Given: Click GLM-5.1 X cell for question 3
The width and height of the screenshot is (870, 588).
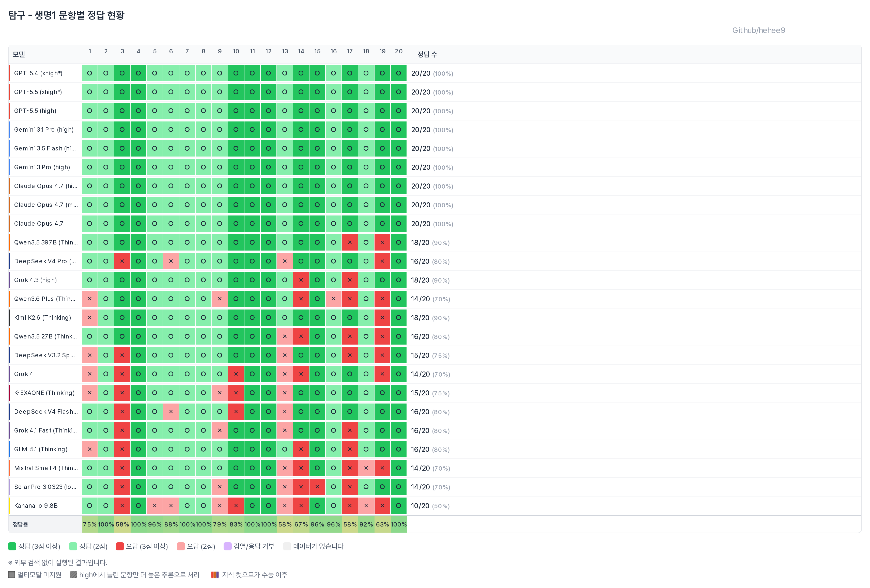Looking at the screenshot, I should [x=122, y=449].
